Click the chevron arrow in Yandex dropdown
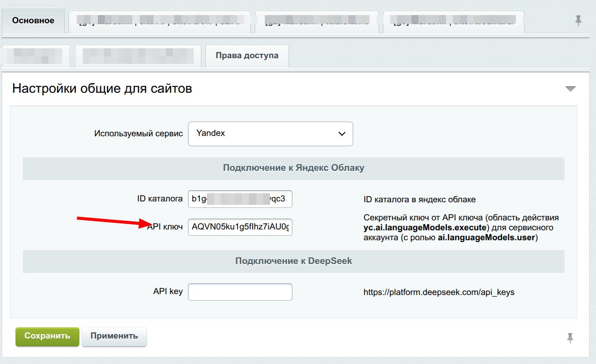This screenshot has width=596, height=364. (x=342, y=134)
